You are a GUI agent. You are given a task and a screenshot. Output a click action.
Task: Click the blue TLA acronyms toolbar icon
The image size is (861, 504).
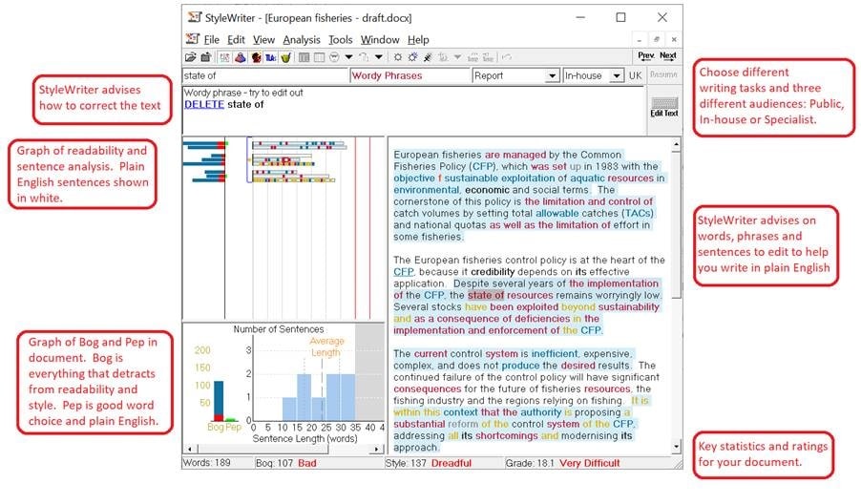click(x=271, y=57)
